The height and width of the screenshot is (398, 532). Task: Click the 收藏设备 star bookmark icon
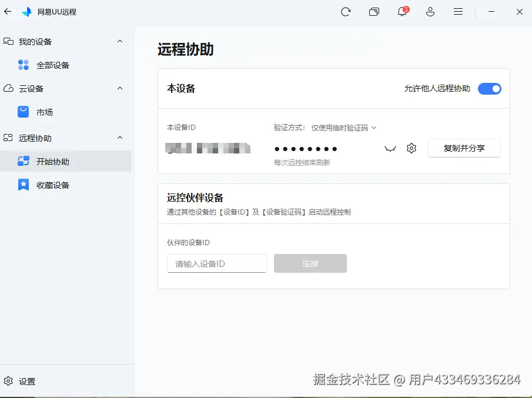[x=24, y=185]
